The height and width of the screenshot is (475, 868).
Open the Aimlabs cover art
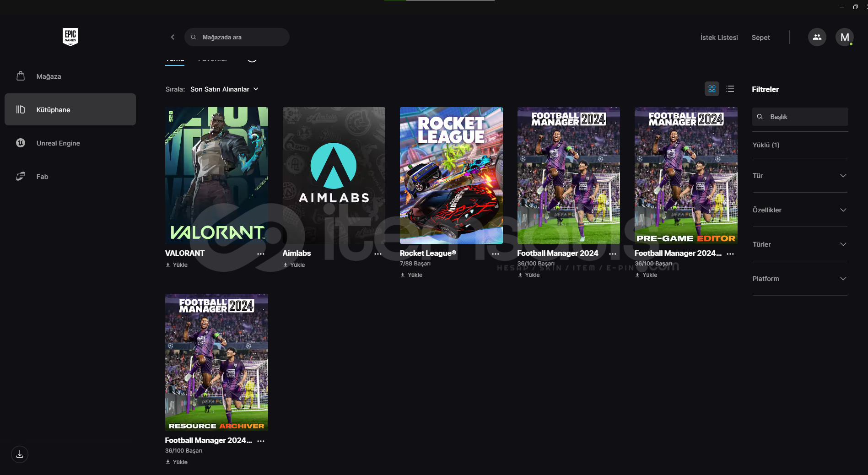coord(334,175)
